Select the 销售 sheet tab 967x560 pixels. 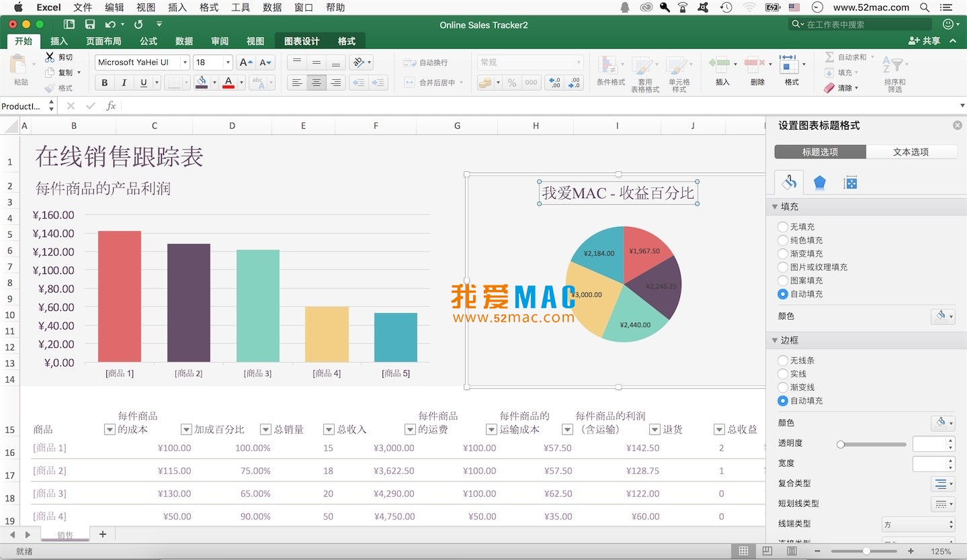pos(65,535)
